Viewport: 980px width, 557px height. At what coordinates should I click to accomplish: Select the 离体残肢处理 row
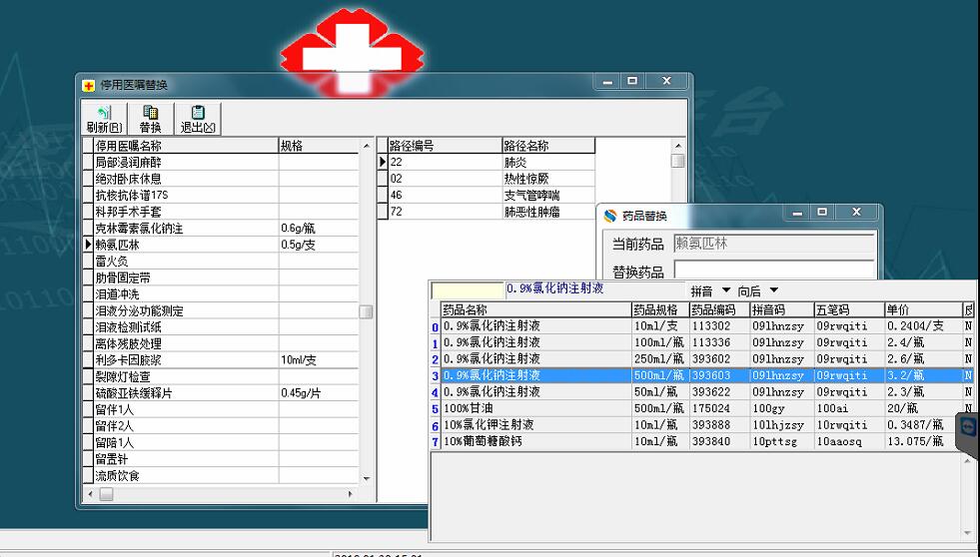pyautogui.click(x=221, y=344)
